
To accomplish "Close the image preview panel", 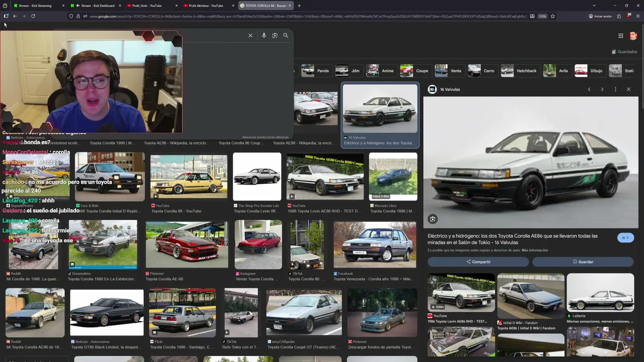I will coord(628,89).
